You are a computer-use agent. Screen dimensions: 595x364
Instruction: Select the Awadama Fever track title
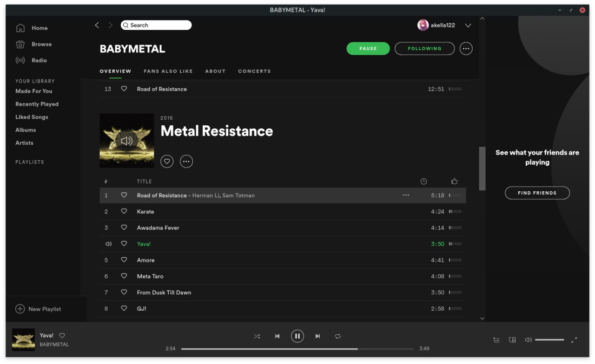[x=158, y=228]
